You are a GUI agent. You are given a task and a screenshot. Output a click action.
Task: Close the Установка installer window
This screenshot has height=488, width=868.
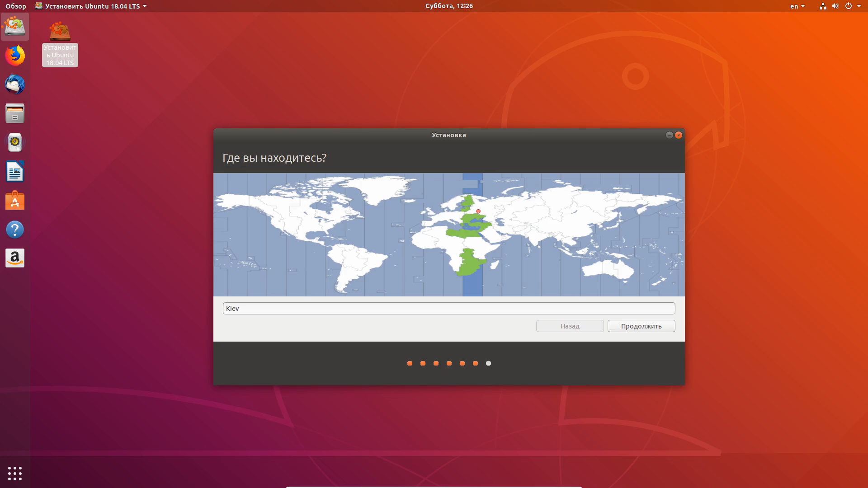click(679, 135)
